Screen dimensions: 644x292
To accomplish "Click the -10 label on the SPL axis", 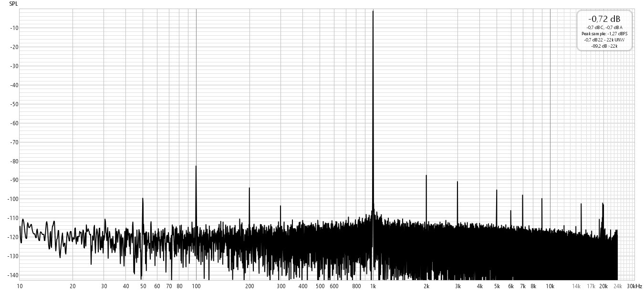I will pos(14,28).
